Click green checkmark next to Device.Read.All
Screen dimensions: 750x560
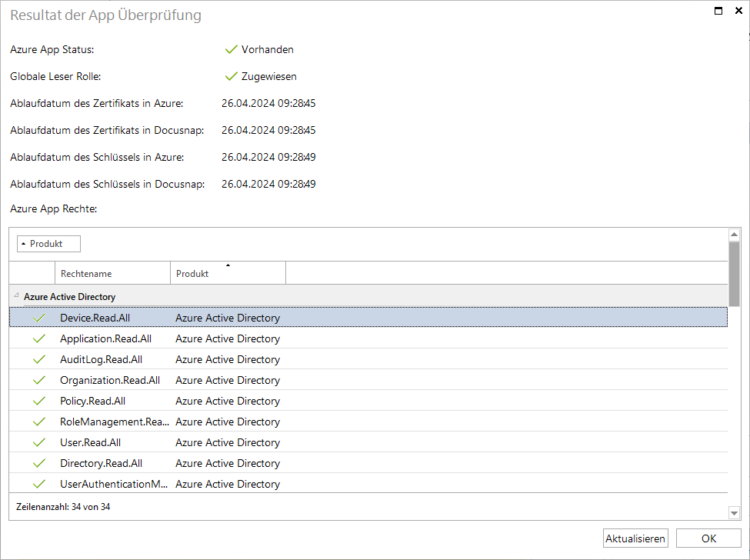tap(39, 318)
